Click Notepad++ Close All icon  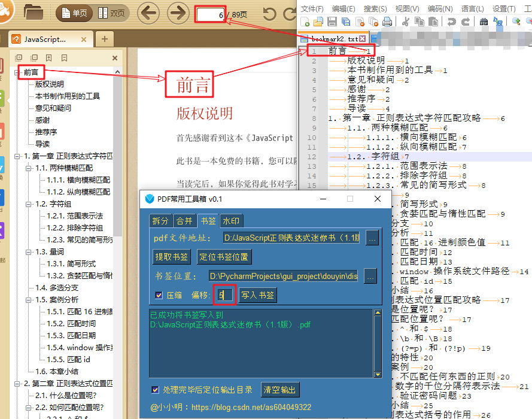coord(373,22)
